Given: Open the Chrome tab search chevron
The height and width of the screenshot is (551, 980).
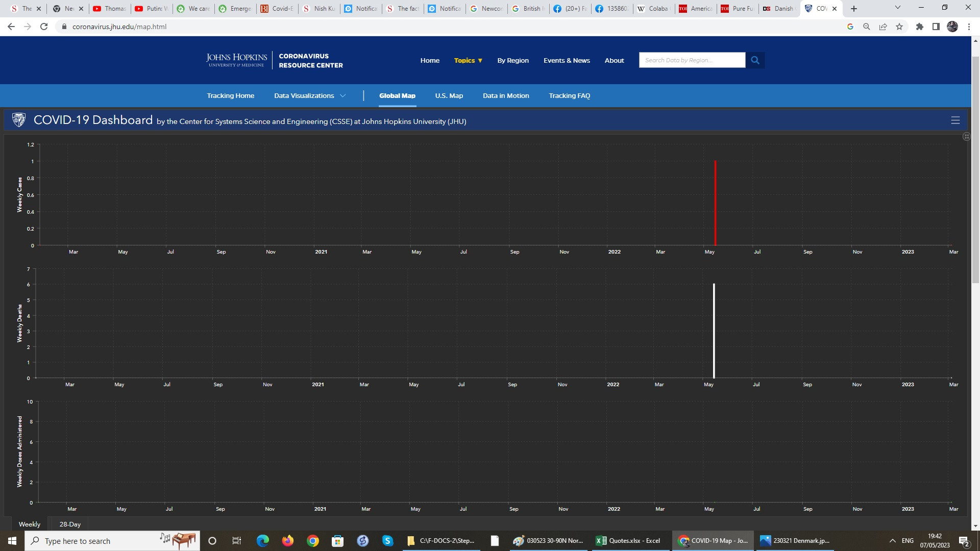Looking at the screenshot, I should tap(897, 8).
